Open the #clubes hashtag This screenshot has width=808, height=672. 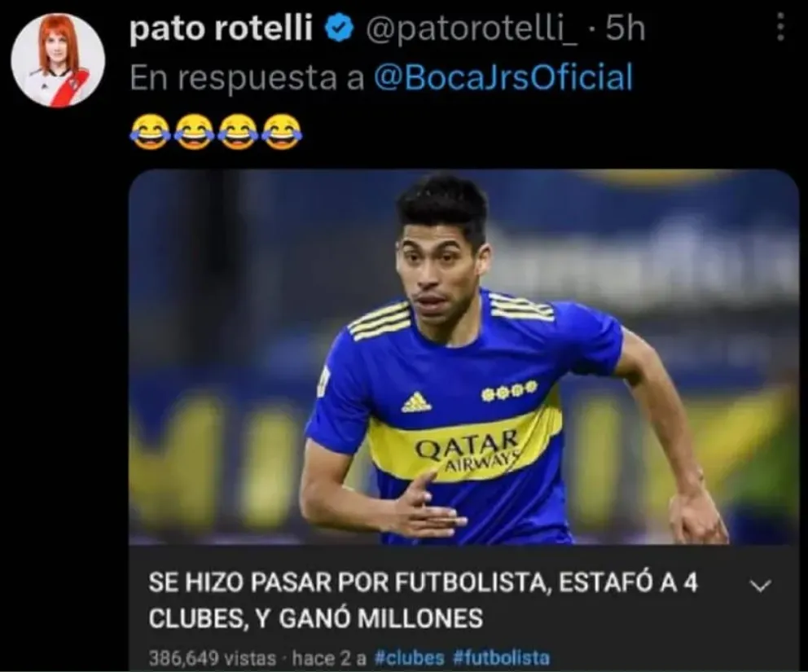tap(409, 658)
